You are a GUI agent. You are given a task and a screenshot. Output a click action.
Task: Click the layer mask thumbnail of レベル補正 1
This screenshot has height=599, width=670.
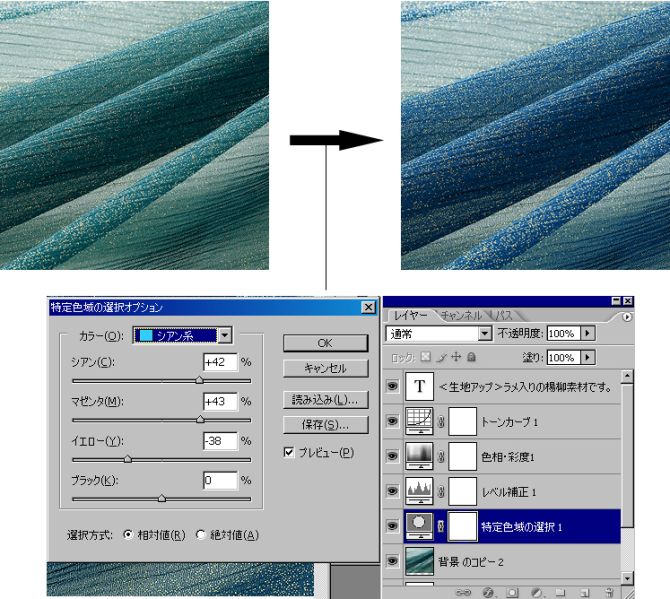point(462,491)
